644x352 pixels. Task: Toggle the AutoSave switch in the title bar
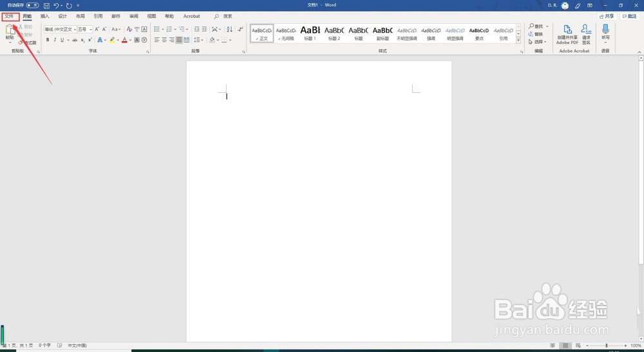[32, 5]
